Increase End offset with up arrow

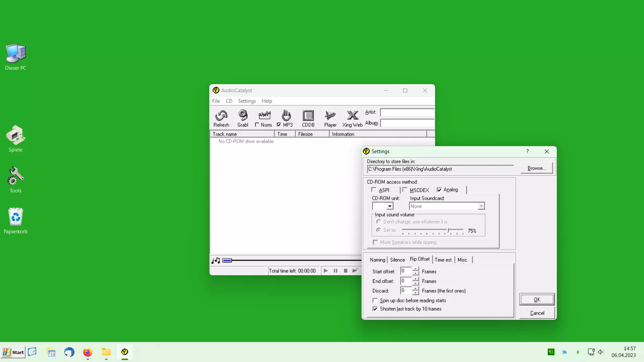pos(416,279)
